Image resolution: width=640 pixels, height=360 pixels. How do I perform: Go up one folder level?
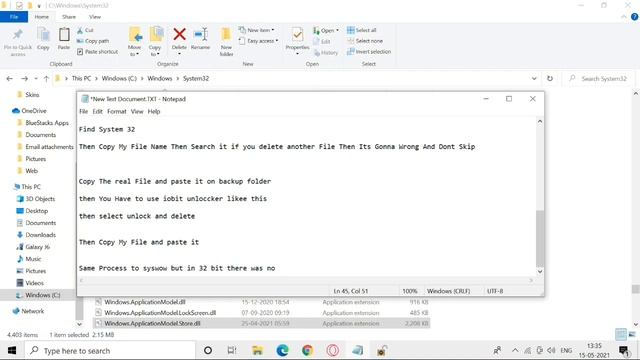(x=46, y=78)
